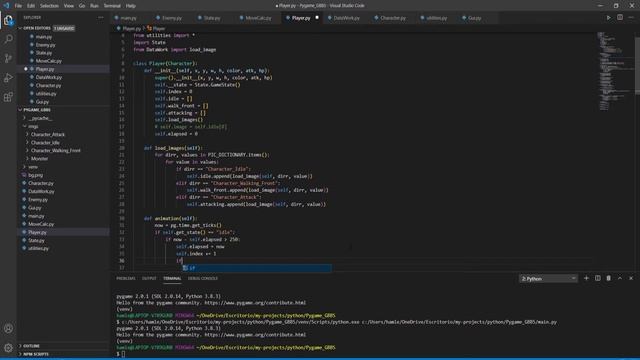Open the File menu
The height and width of the screenshot is (360, 640).
pos(18,6)
